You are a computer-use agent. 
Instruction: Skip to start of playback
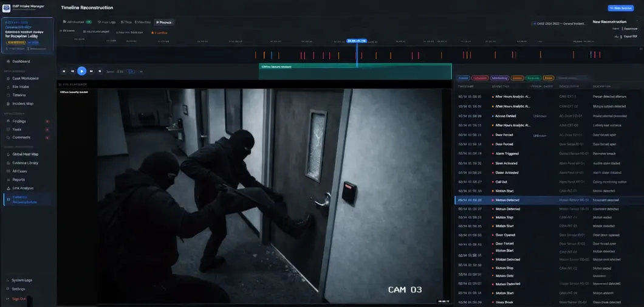[64, 71]
